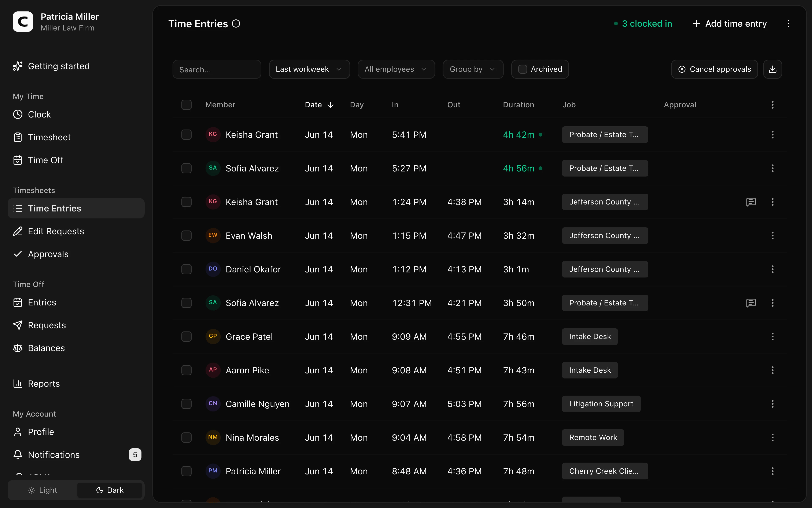Open row menu for Keisha Grant 5:41 PM entry
The image size is (812, 508).
[x=772, y=135]
